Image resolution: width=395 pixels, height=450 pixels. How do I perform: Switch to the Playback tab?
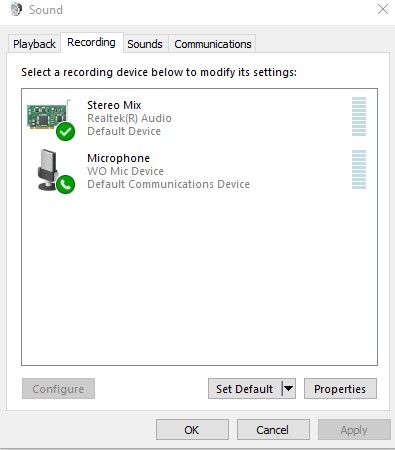click(x=34, y=44)
